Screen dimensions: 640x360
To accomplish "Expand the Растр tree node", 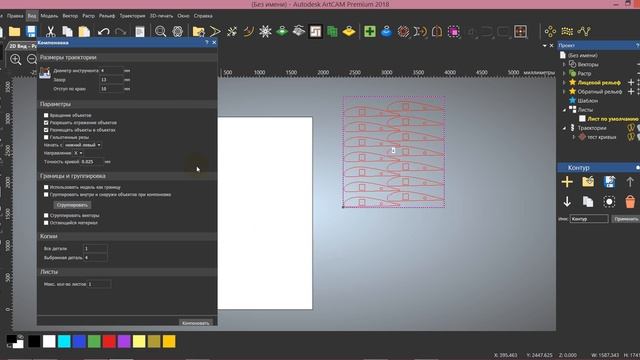I will click(x=564, y=73).
